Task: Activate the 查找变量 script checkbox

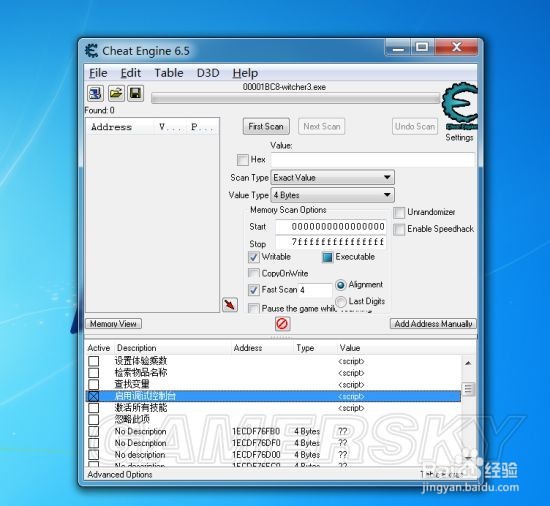Action: click(94, 384)
